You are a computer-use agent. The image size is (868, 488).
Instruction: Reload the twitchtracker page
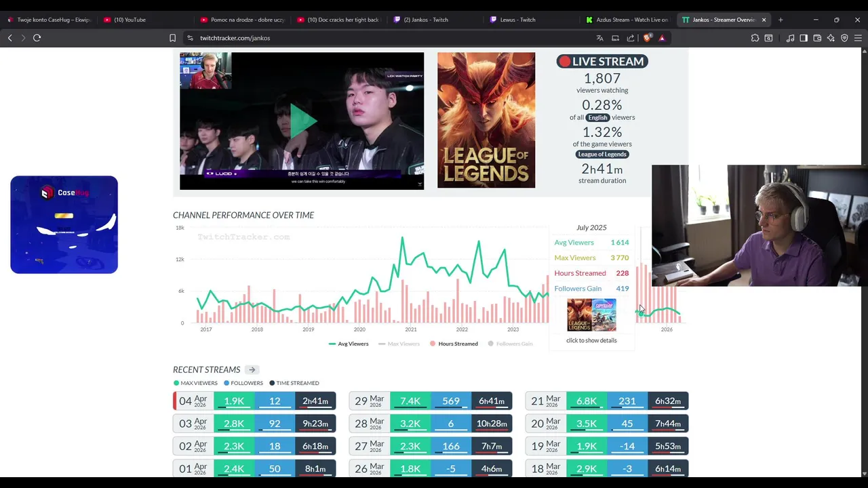[37, 38]
